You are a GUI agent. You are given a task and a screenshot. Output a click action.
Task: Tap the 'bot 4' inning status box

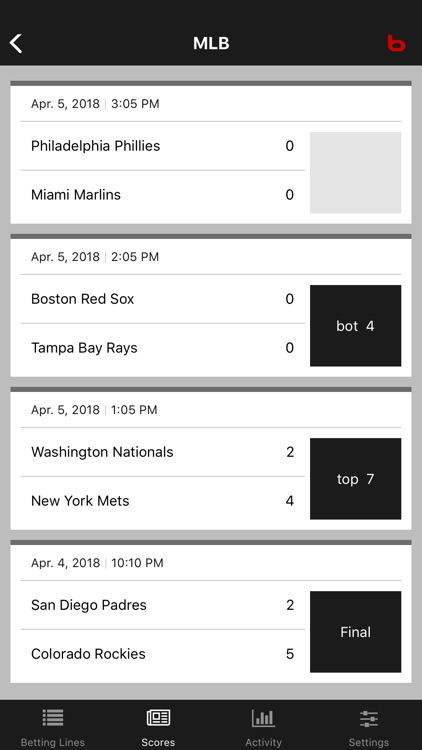[x=355, y=326]
